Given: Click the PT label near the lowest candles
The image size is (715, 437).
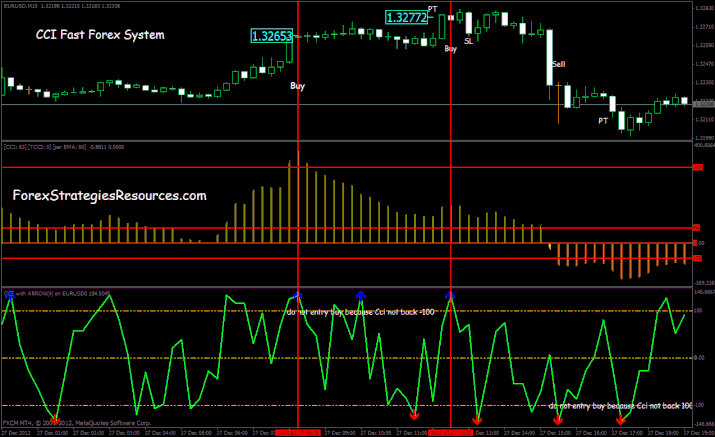Looking at the screenshot, I should 603,121.
